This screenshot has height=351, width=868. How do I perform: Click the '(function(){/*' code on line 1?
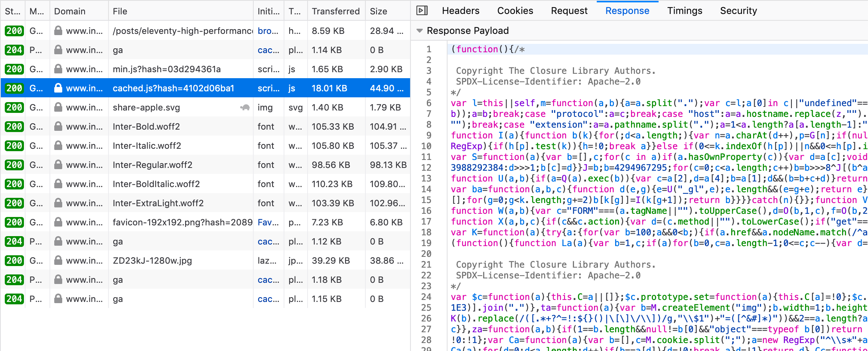pos(487,49)
